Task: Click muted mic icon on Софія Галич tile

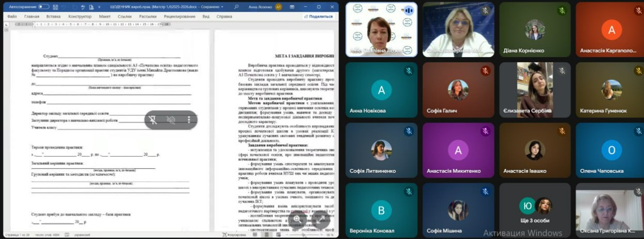Action: pos(485,71)
